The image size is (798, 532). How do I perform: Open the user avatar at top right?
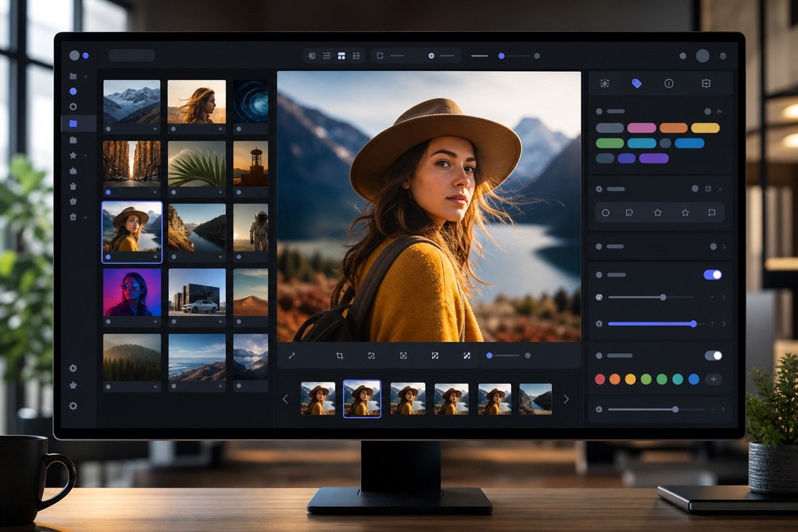click(x=702, y=56)
